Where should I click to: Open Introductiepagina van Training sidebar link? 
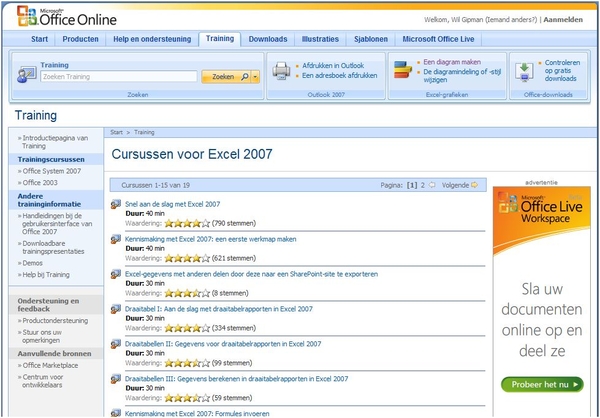tap(55, 142)
